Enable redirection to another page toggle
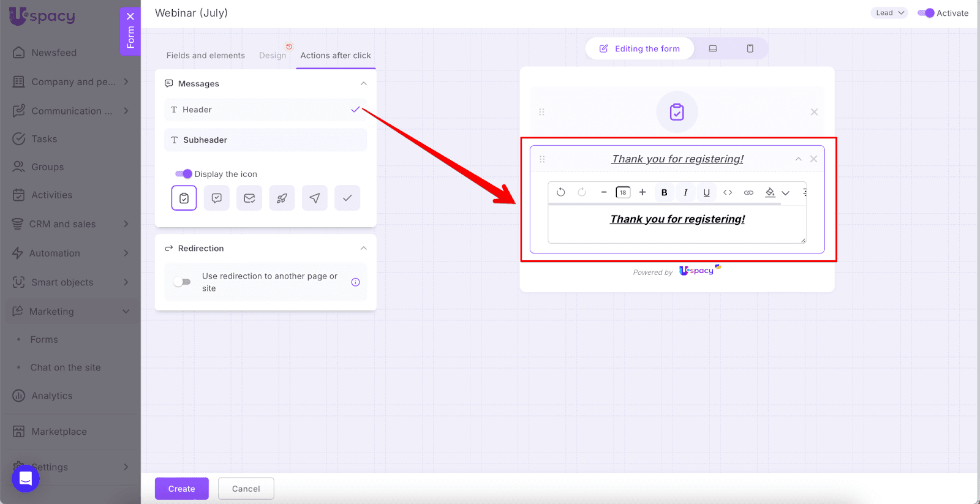The width and height of the screenshot is (980, 504). pos(182,282)
